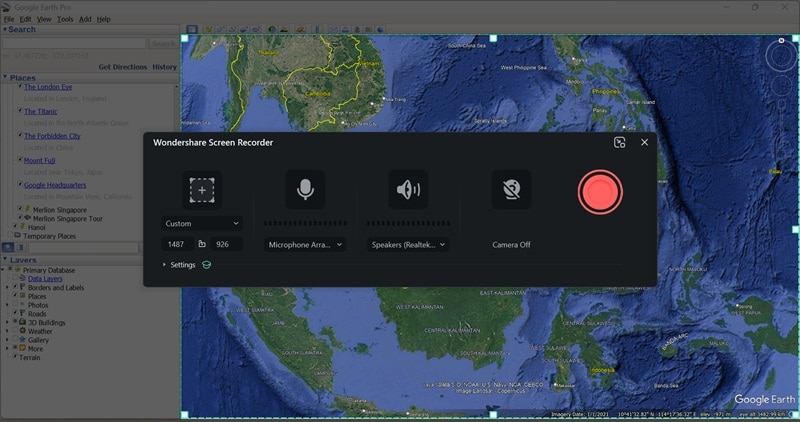Enable the Weather layer checkbox
The height and width of the screenshot is (422, 800).
[15, 331]
